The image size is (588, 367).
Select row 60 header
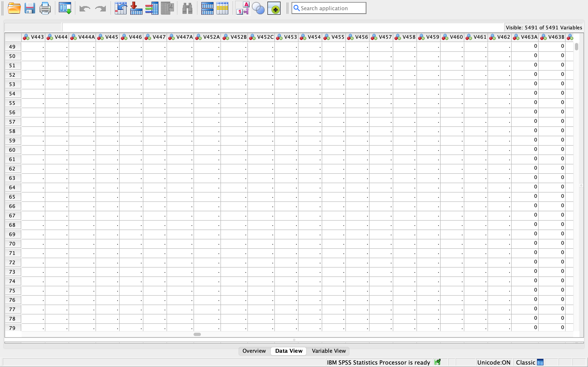pyautogui.click(x=13, y=150)
